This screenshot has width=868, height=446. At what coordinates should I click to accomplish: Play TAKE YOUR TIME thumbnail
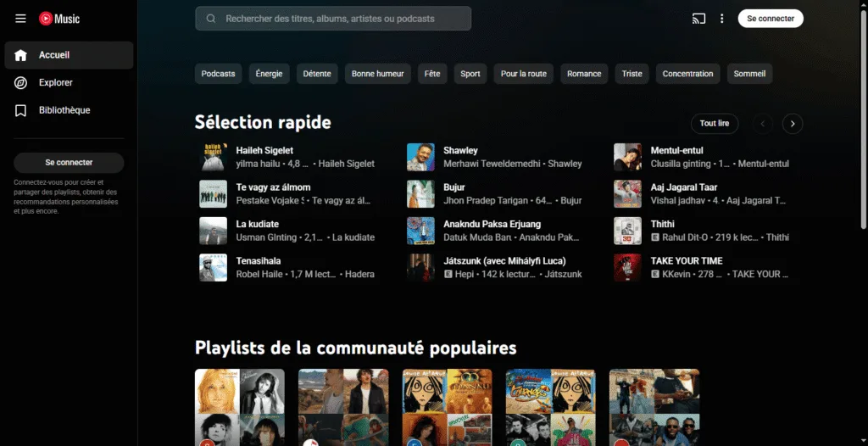(x=628, y=268)
